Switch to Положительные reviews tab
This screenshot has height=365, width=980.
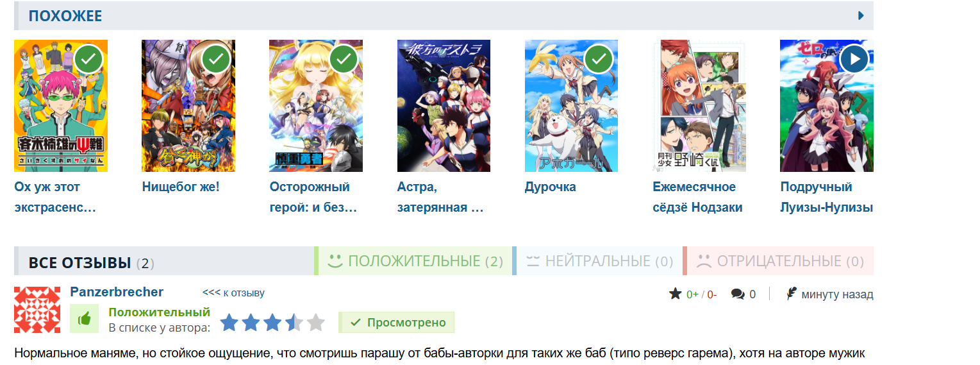pos(414,261)
